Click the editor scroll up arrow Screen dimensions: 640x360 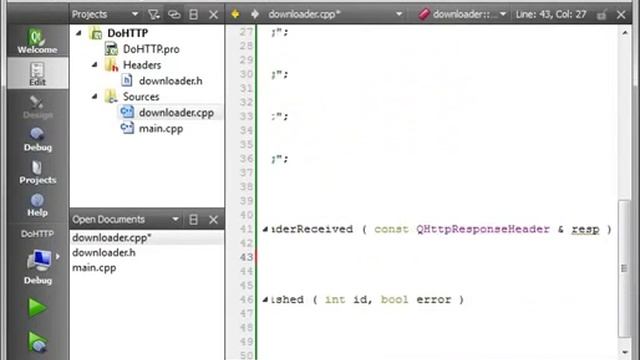point(625,33)
